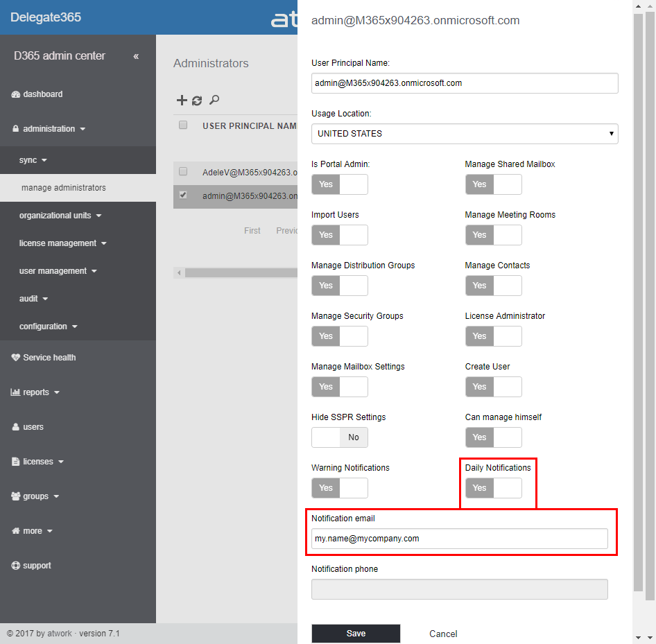656x644 pixels.
Task: Click the dashboard gauge icon
Action: pyautogui.click(x=15, y=94)
